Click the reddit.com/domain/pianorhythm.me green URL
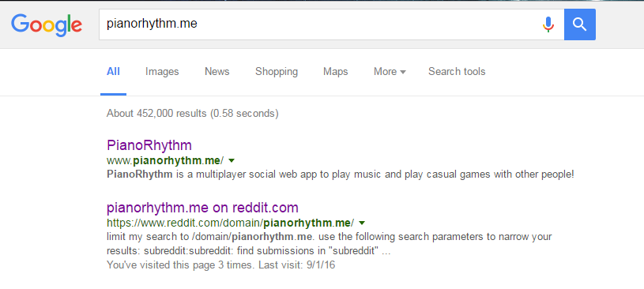 point(231,223)
